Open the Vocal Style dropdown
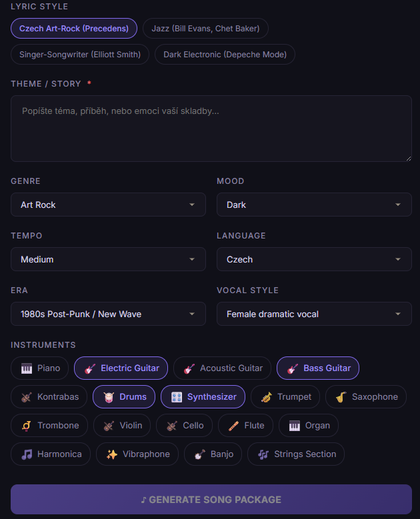420x519 pixels. 314,314
